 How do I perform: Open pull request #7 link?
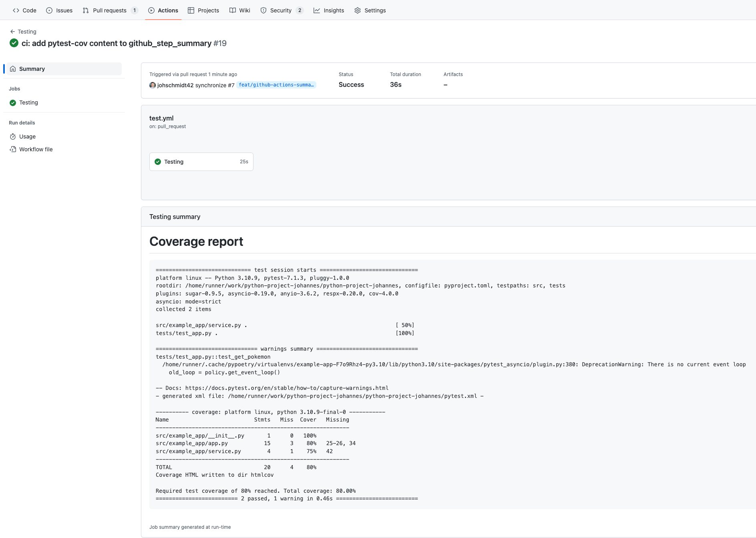point(231,85)
